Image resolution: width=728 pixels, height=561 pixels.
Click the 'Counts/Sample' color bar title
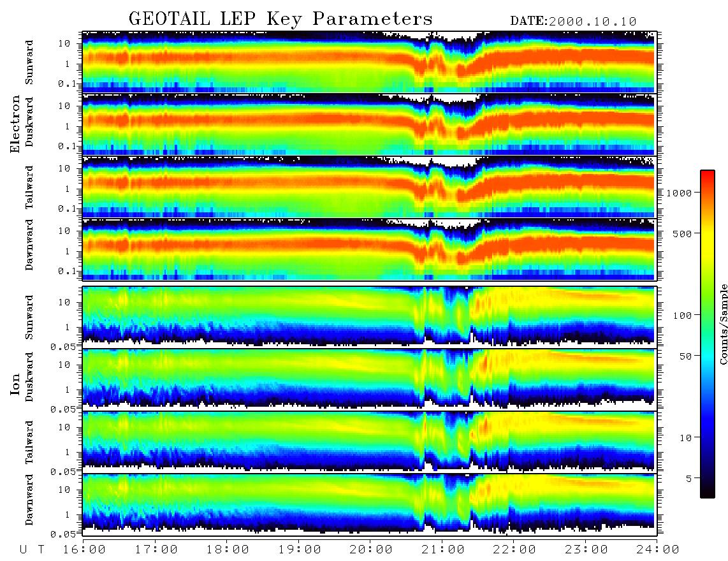pyautogui.click(x=724, y=324)
